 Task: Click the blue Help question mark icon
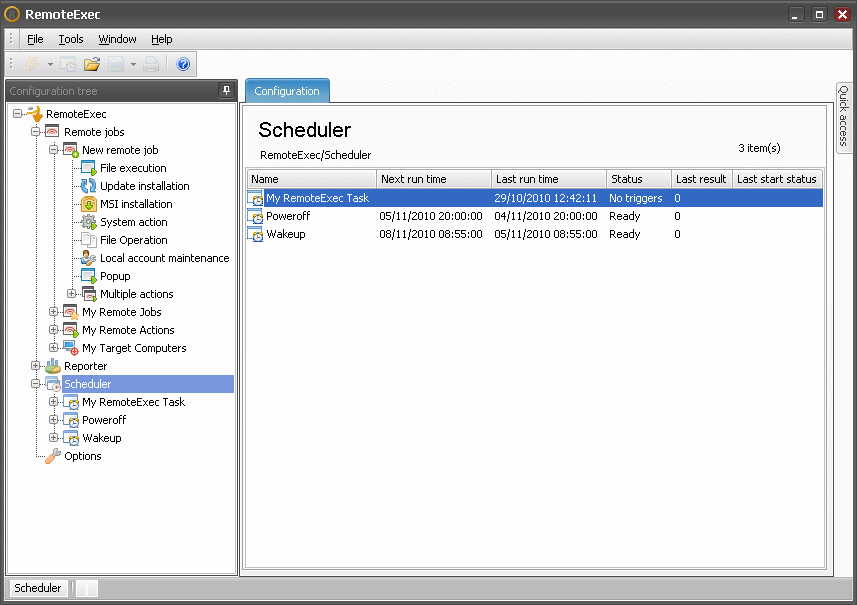(x=183, y=64)
